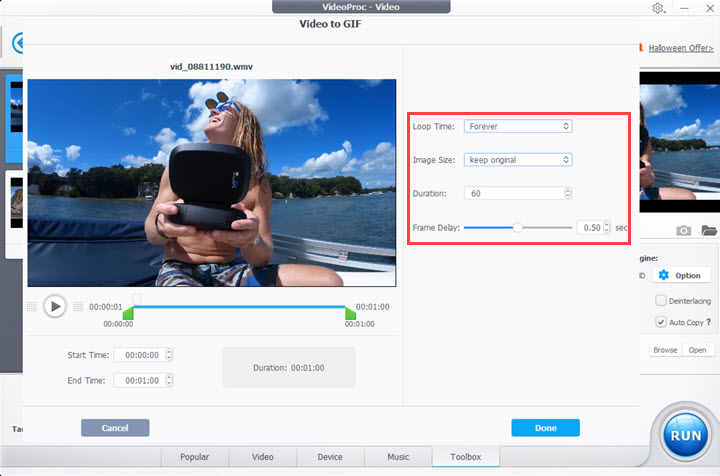Toggle the Deinterlacing checkbox
Screen dimensions: 720x476
click(661, 301)
